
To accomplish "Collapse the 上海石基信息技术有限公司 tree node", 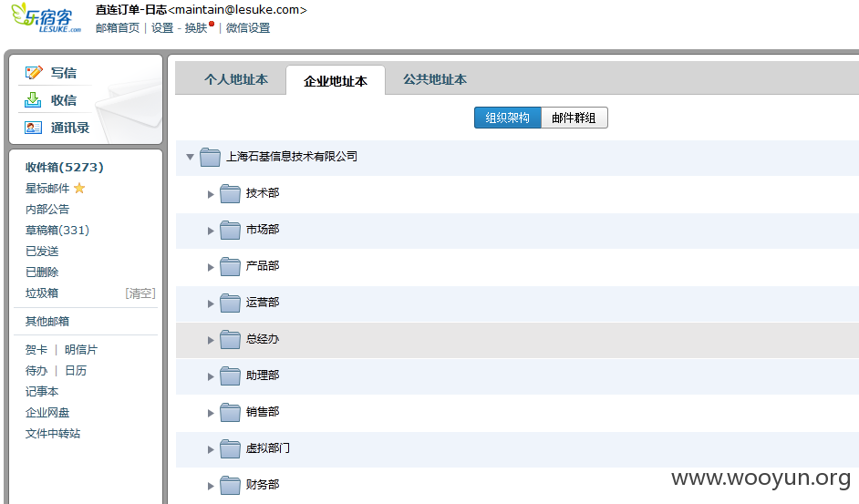I will 190,158.
